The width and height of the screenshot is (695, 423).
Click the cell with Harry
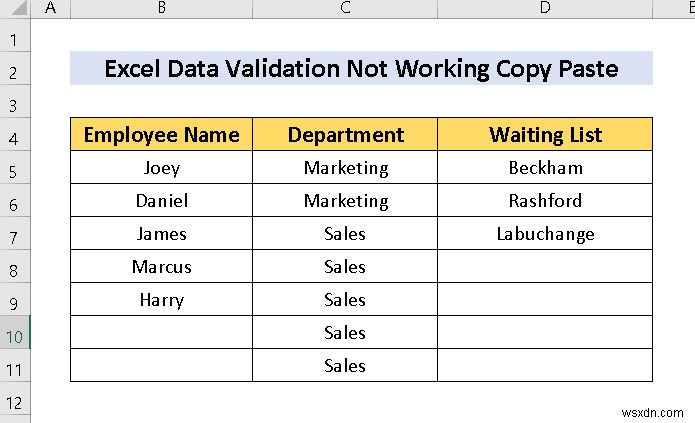click(161, 300)
